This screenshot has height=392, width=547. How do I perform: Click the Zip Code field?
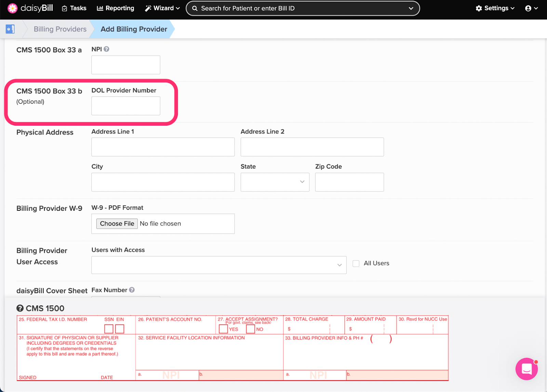coord(349,182)
